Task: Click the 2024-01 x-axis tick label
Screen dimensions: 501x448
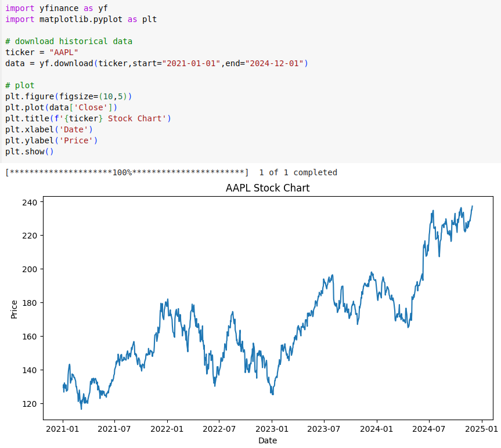Action: click(377, 429)
